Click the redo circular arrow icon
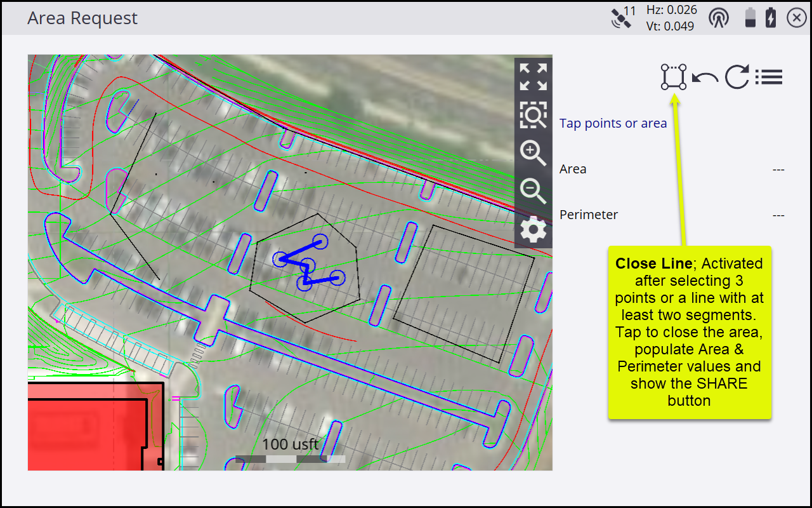The width and height of the screenshot is (812, 508). [737, 77]
